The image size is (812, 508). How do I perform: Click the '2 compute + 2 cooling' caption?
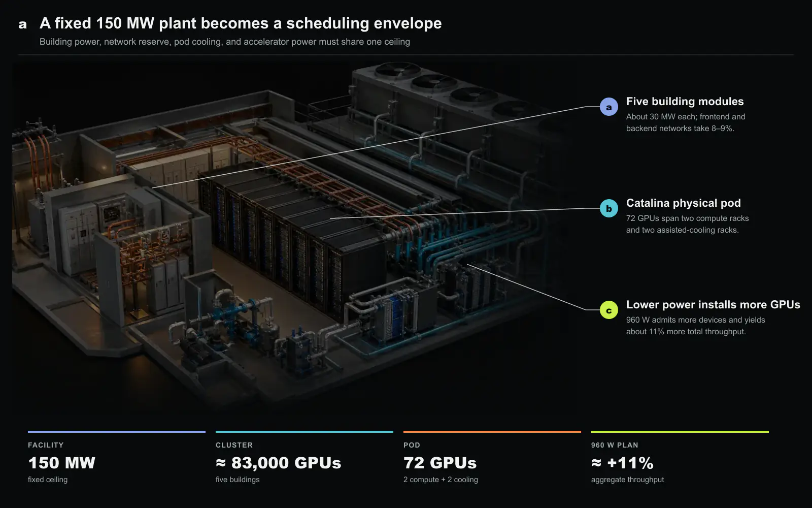[441, 480]
